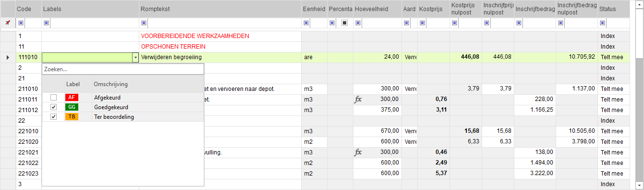This screenshot has width=644, height=190.
Task: Sort by the Romptekst column header
Action: click(x=220, y=9)
